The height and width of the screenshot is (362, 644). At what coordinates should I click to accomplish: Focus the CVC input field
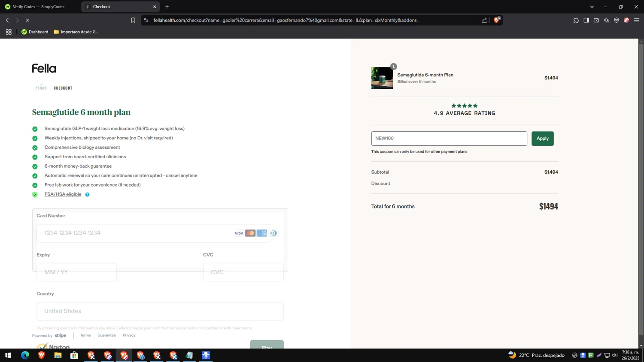pyautogui.click(x=243, y=272)
